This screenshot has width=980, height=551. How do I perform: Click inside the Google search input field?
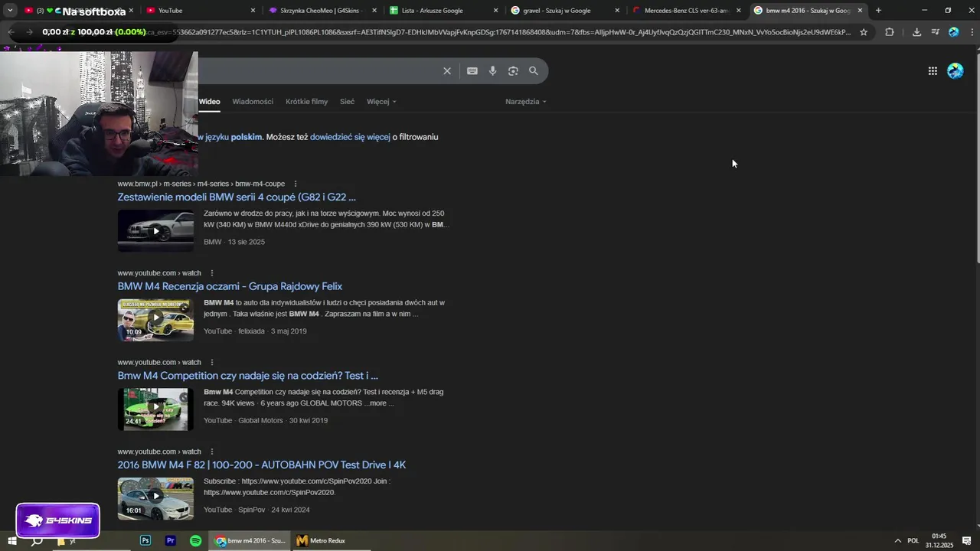pyautogui.click(x=318, y=71)
